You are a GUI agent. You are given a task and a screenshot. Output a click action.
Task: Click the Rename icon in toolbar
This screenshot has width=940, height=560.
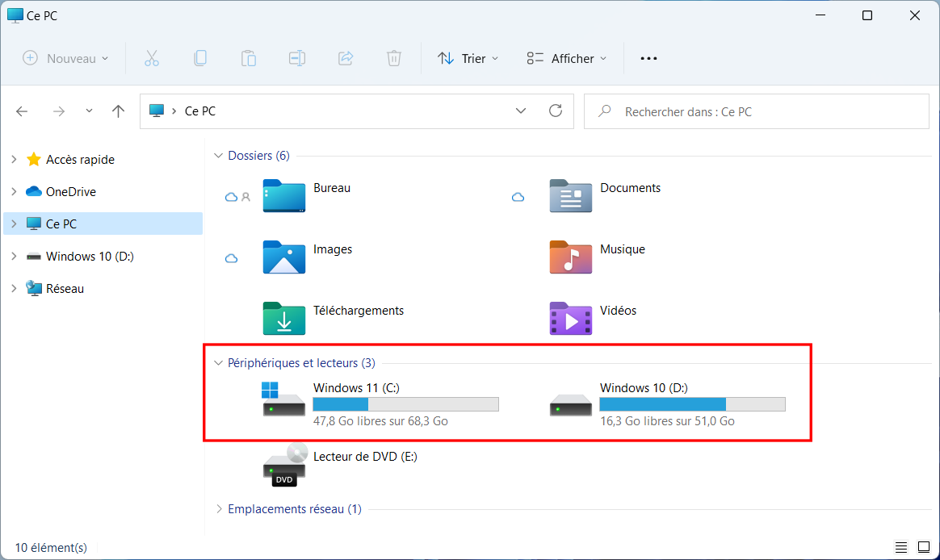296,58
